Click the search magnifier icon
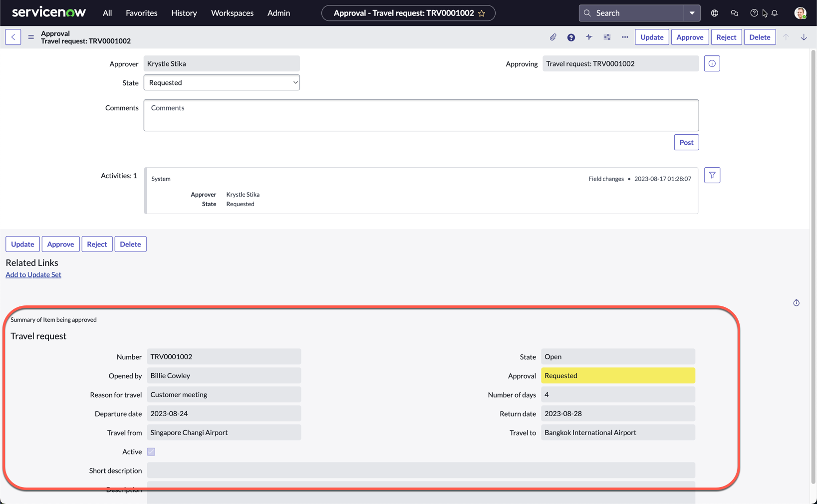 click(587, 13)
